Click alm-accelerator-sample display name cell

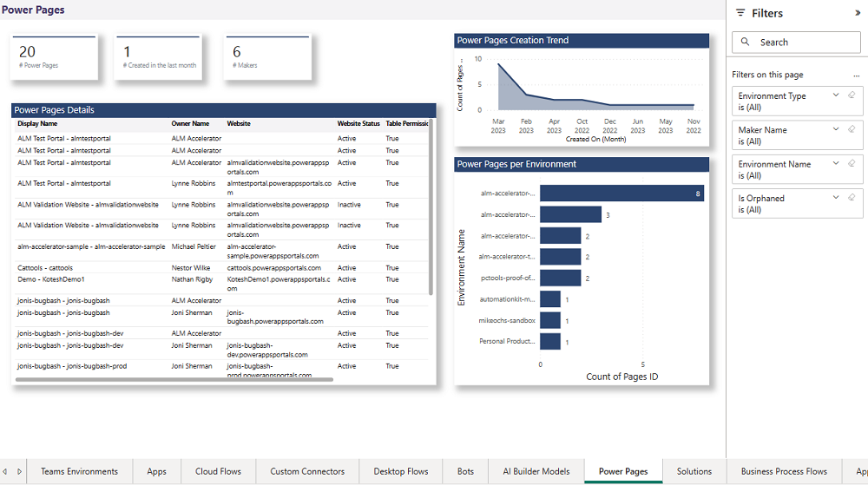pyautogui.click(x=91, y=246)
